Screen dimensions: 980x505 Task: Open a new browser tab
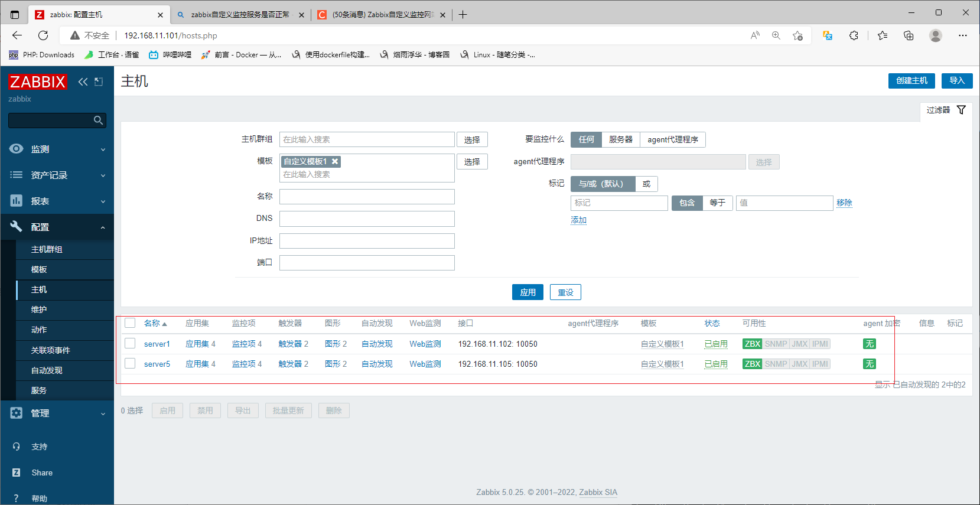click(x=463, y=15)
